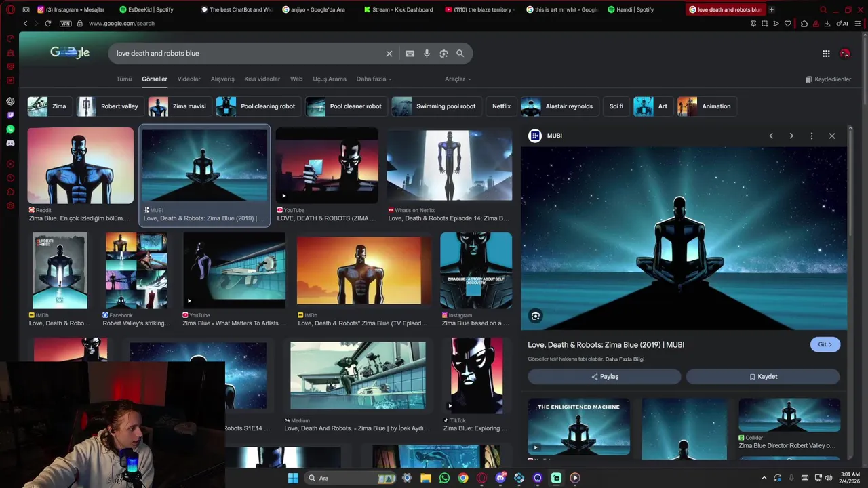Switch to the Tümü results tab

(124, 79)
